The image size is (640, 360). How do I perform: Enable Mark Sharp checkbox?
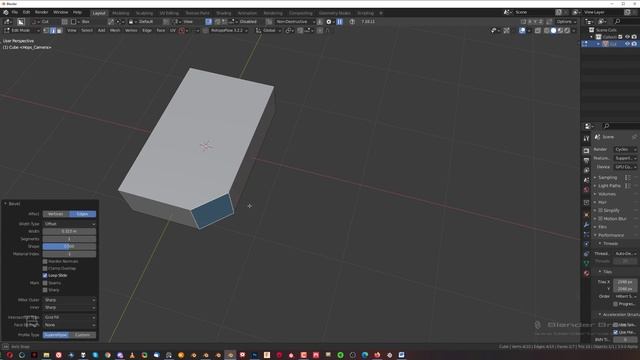pyautogui.click(x=45, y=290)
